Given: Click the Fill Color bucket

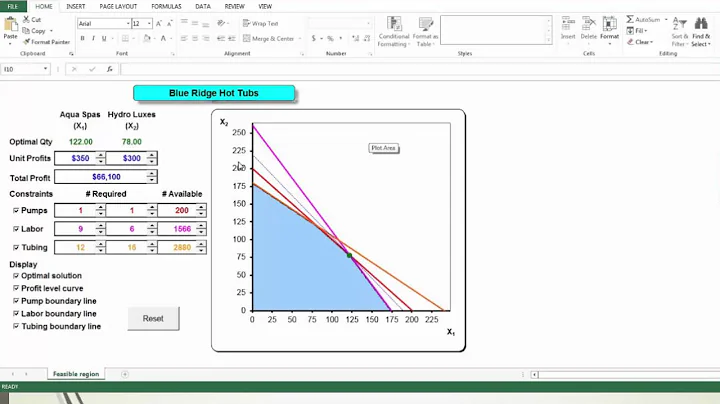Looking at the screenshot, I should [x=147, y=39].
